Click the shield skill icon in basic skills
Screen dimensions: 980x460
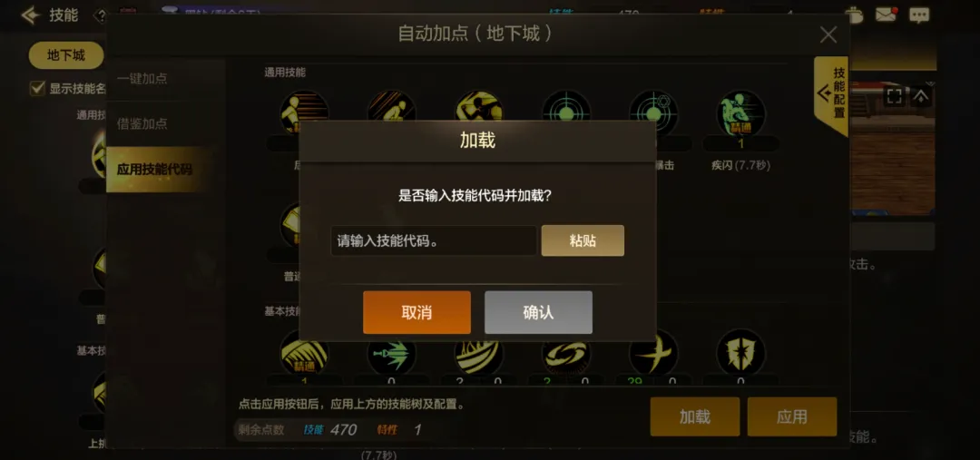point(740,353)
